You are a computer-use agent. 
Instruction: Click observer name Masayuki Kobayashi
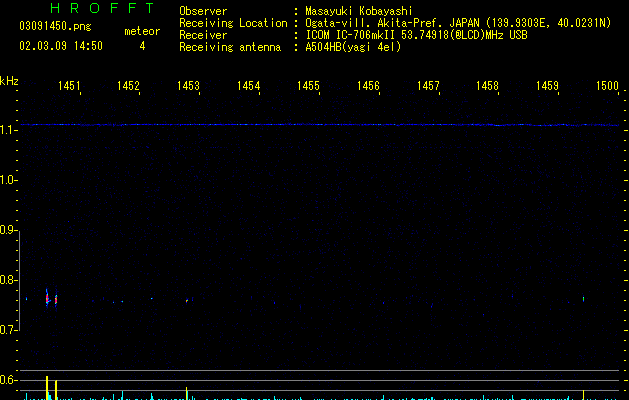tap(359, 11)
